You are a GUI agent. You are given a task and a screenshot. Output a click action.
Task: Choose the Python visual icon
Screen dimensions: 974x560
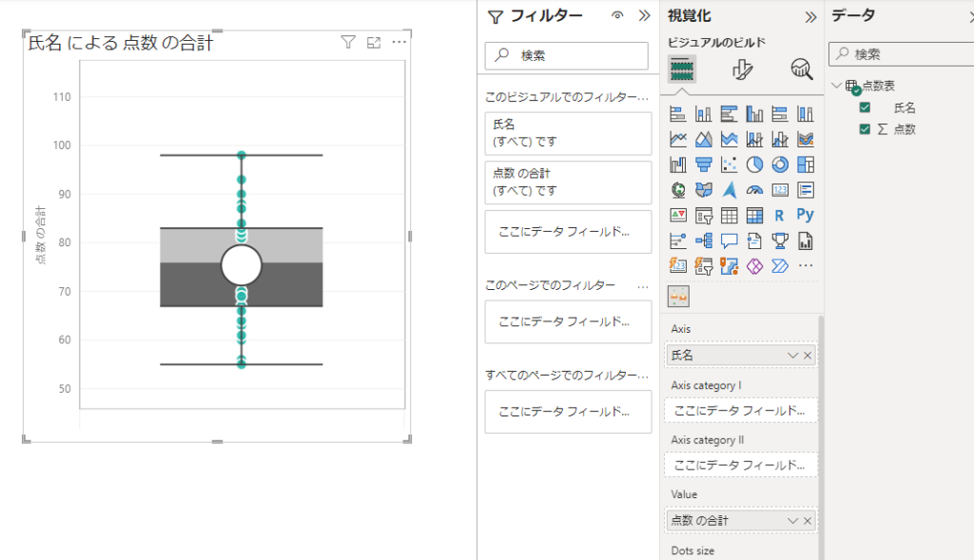pyautogui.click(x=805, y=215)
